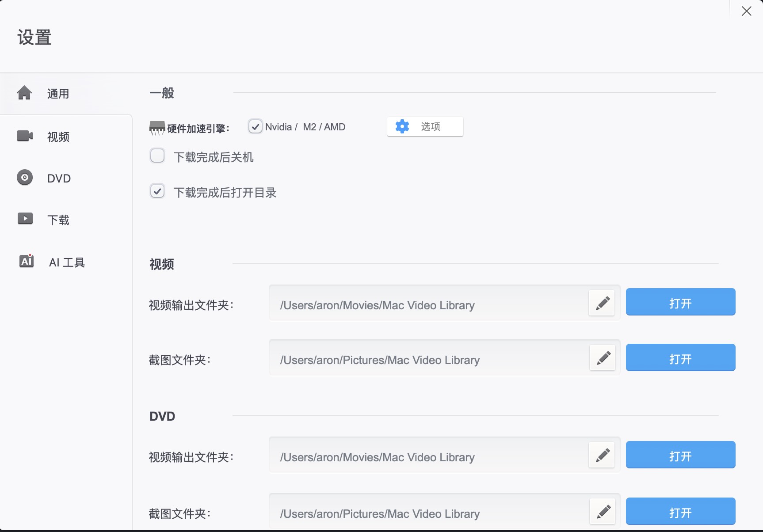Image resolution: width=763 pixels, height=532 pixels.
Task: Click the 一般 section heading
Action: [x=162, y=93]
